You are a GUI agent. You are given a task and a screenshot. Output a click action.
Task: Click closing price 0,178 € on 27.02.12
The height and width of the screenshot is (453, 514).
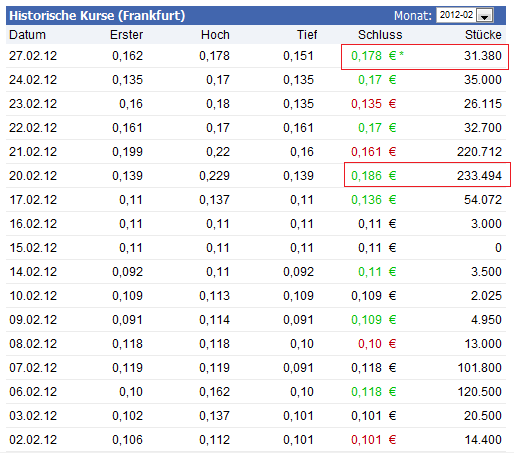click(374, 56)
